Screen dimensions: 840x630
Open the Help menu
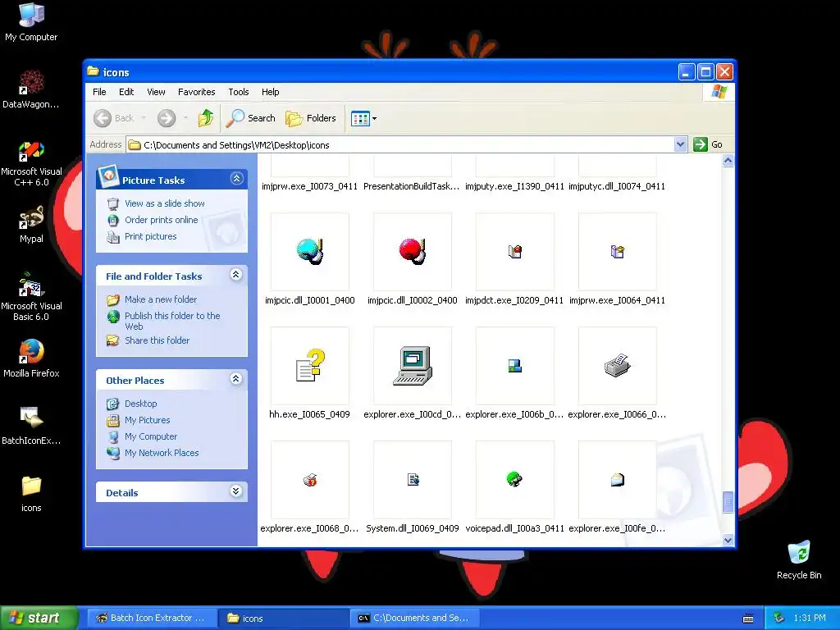pos(271,92)
